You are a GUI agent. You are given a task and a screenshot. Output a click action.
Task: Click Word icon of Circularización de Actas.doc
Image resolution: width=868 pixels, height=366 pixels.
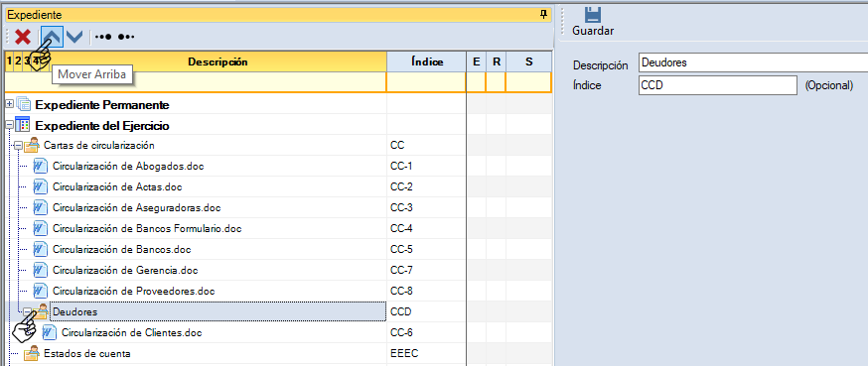(41, 186)
